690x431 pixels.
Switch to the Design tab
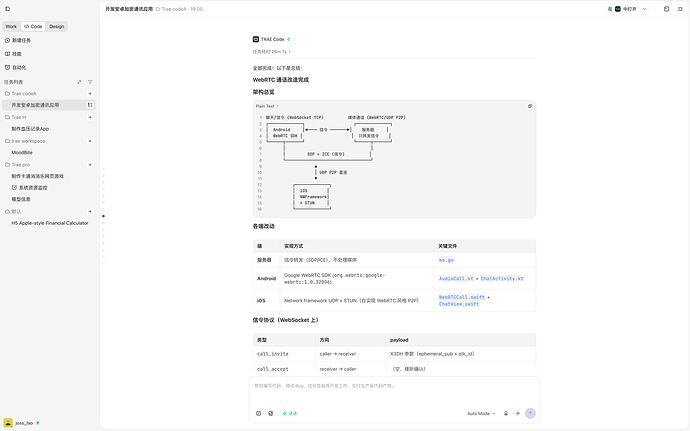56,26
